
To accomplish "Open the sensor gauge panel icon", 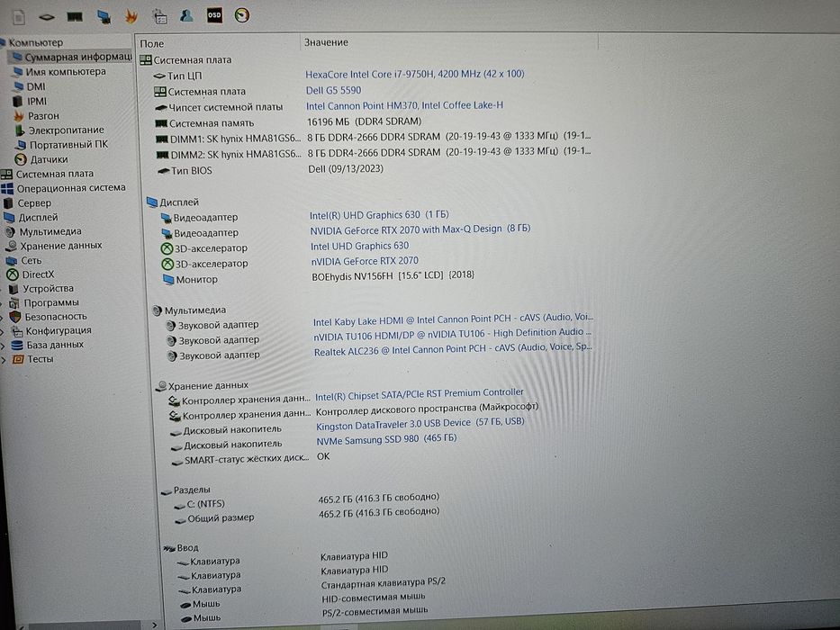I will (242, 15).
